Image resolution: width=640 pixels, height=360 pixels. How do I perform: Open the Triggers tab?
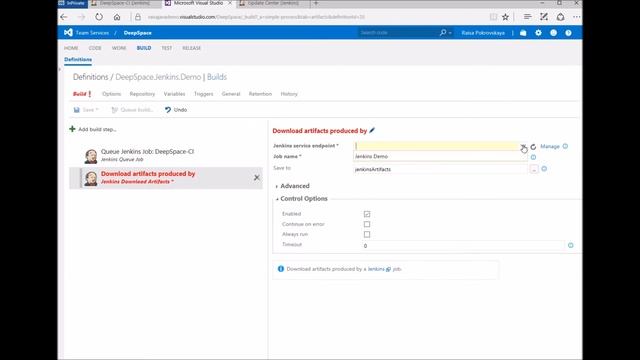(204, 94)
